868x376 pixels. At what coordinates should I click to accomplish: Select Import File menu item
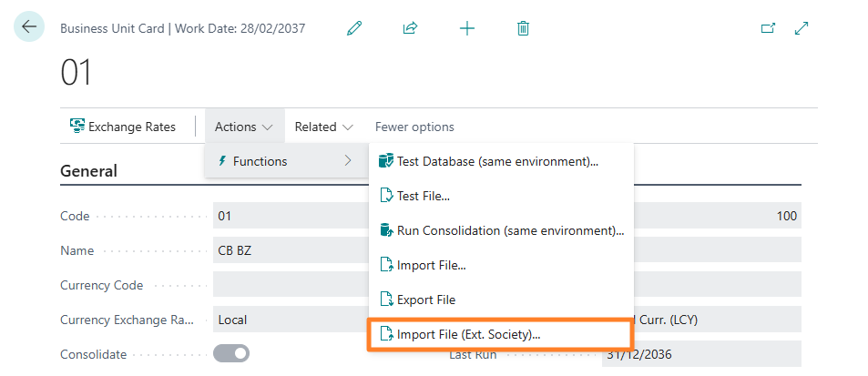click(x=431, y=265)
